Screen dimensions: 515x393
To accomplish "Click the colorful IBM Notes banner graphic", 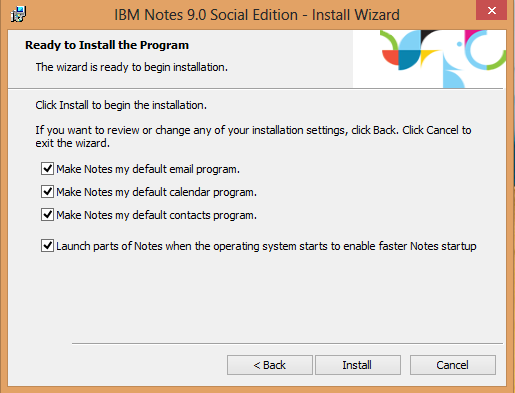I will click(429, 59).
